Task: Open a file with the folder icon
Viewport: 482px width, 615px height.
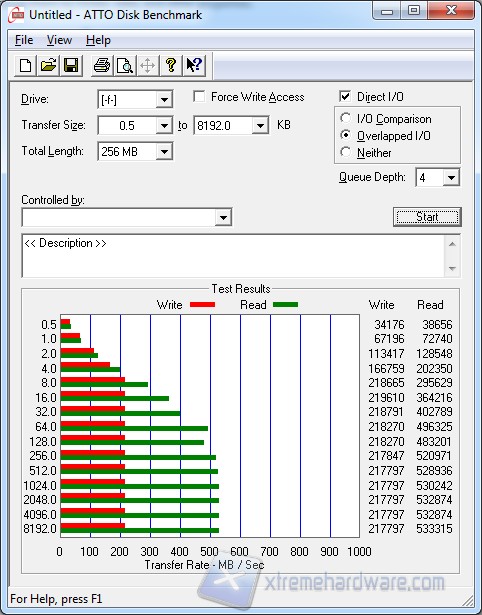Action: point(48,65)
